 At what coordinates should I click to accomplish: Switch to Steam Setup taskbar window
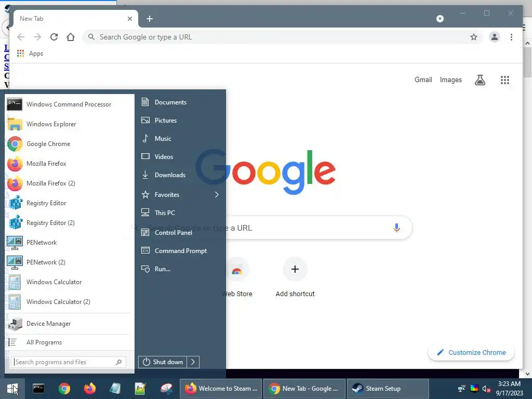[x=388, y=389]
